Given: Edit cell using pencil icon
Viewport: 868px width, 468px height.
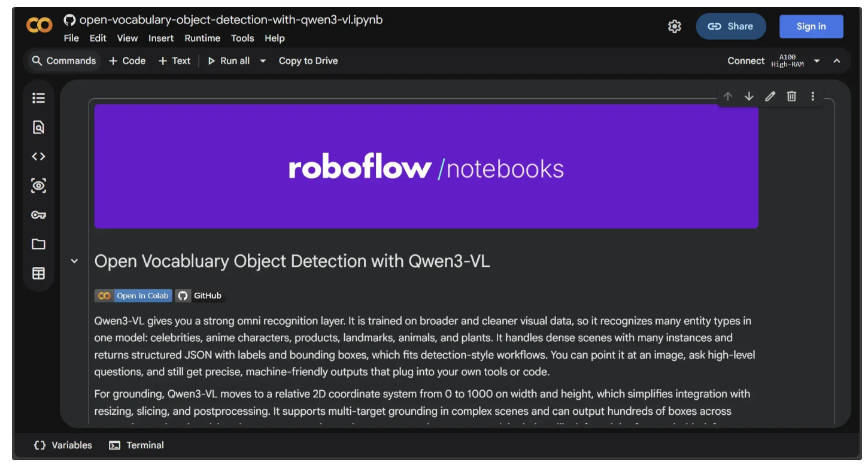Looking at the screenshot, I should 770,96.
